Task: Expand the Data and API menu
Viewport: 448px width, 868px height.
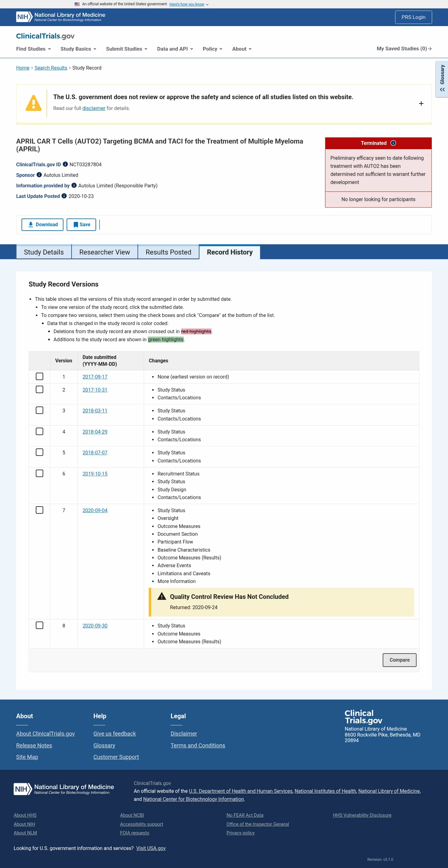Action: (x=175, y=49)
